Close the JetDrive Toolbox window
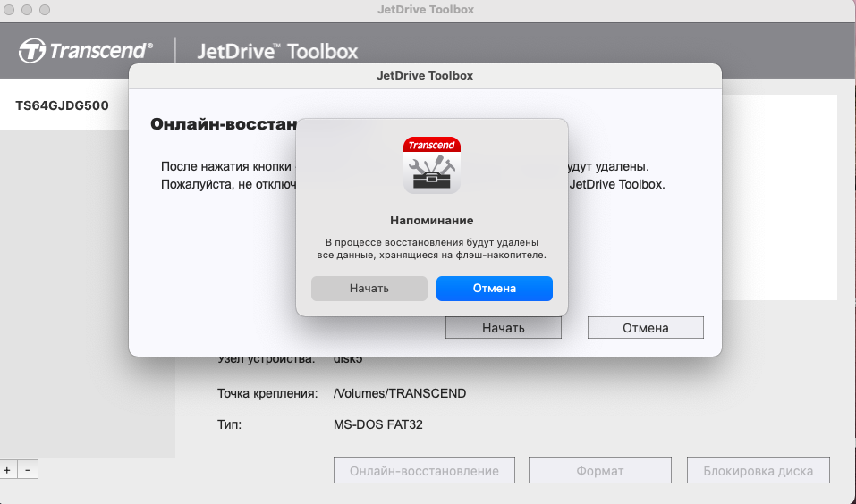 [9, 10]
